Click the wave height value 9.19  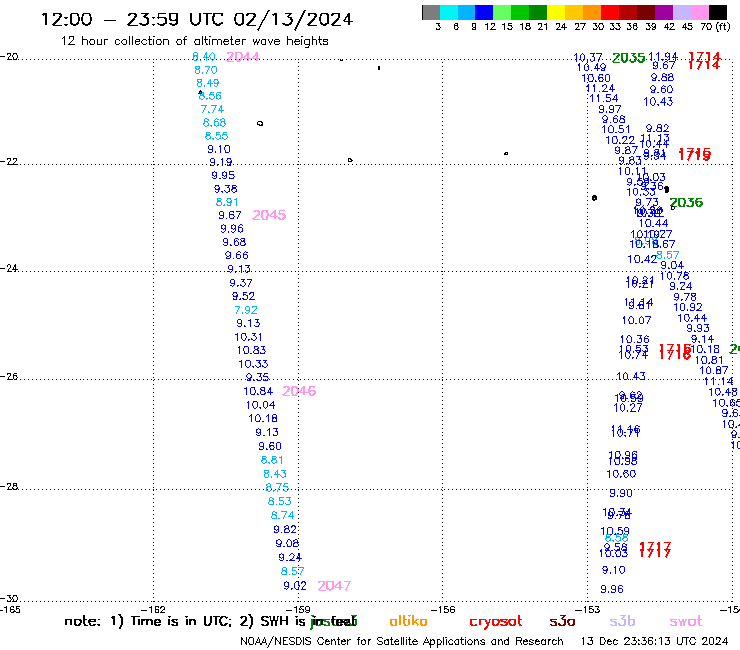(x=221, y=162)
